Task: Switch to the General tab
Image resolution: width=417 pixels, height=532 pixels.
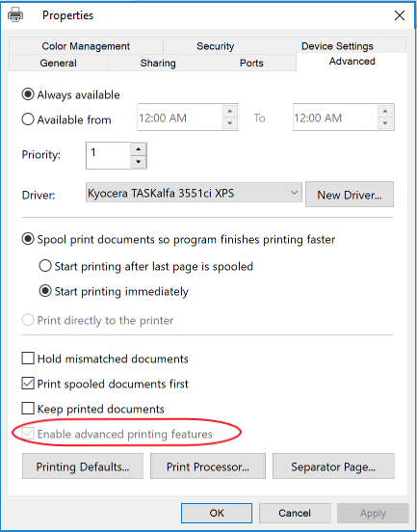Action: click(59, 63)
